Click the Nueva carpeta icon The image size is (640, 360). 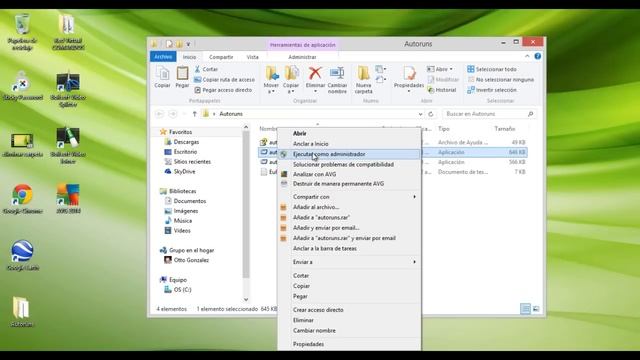363,80
